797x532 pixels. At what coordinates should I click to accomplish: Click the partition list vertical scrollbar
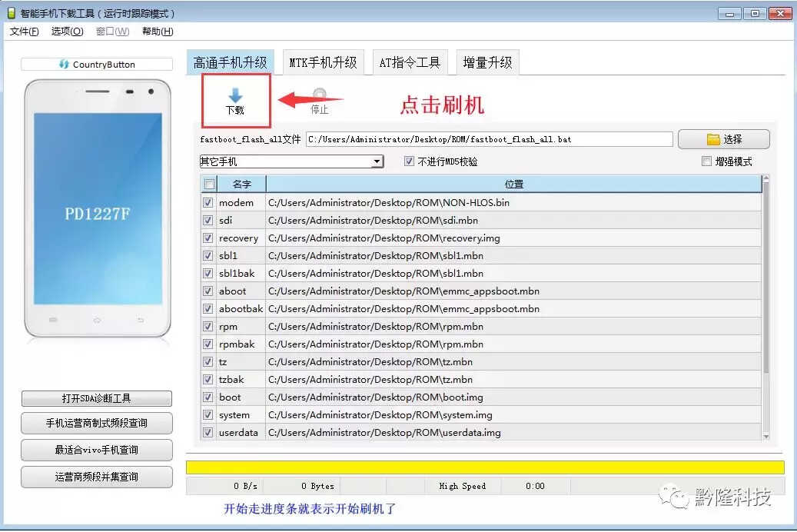pyautogui.click(x=766, y=308)
